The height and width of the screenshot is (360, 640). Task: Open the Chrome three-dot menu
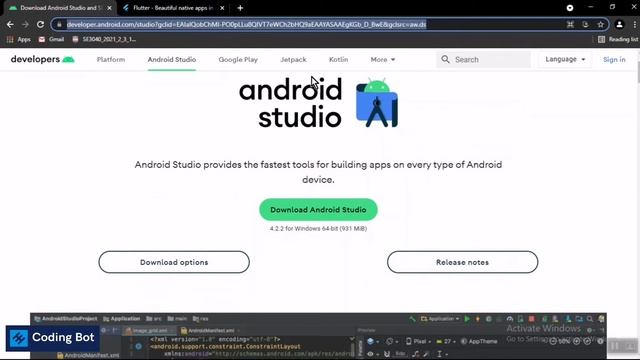point(635,24)
